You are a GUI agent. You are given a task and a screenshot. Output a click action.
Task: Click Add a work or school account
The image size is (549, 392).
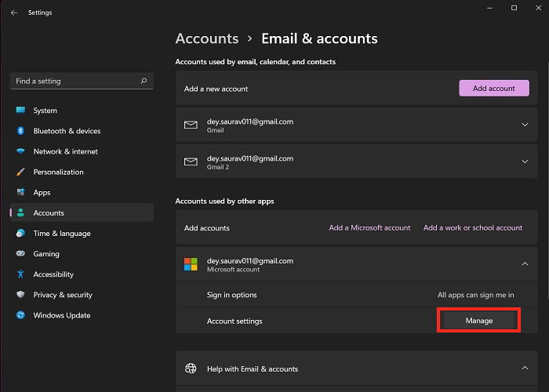point(473,228)
